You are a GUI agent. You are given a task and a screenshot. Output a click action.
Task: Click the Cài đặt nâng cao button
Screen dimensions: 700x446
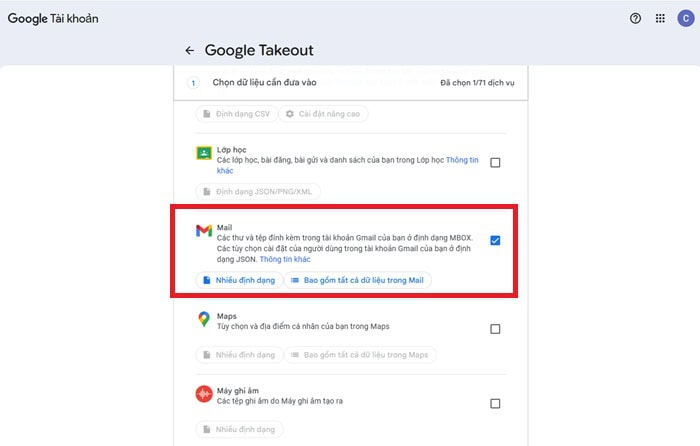[322, 114]
